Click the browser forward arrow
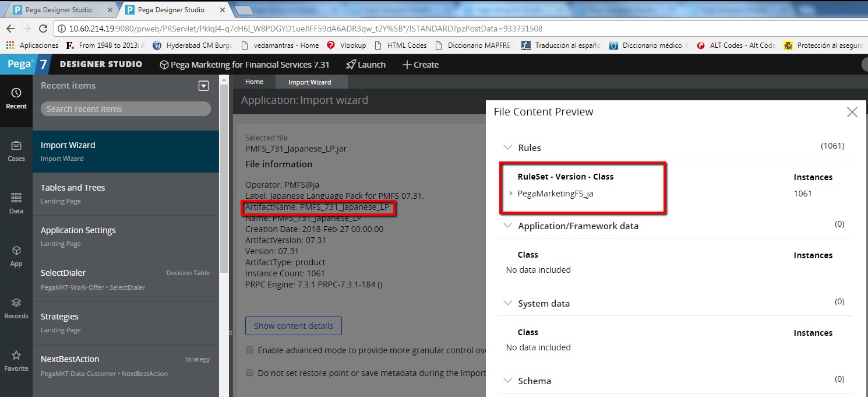The height and width of the screenshot is (397, 868). coord(27,29)
